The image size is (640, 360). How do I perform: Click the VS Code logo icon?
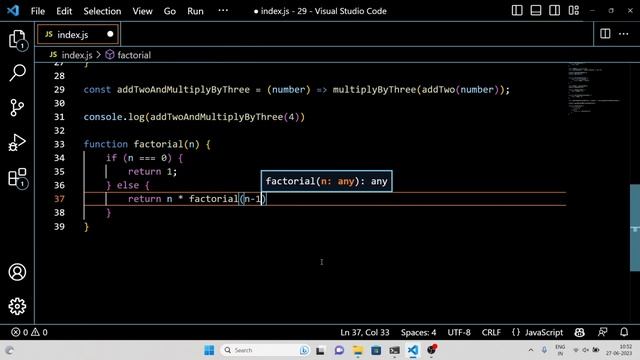(13, 11)
